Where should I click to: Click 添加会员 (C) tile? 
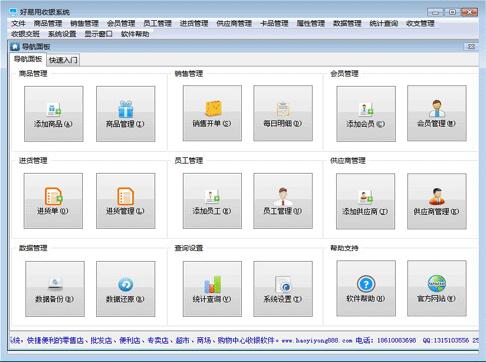pos(366,114)
